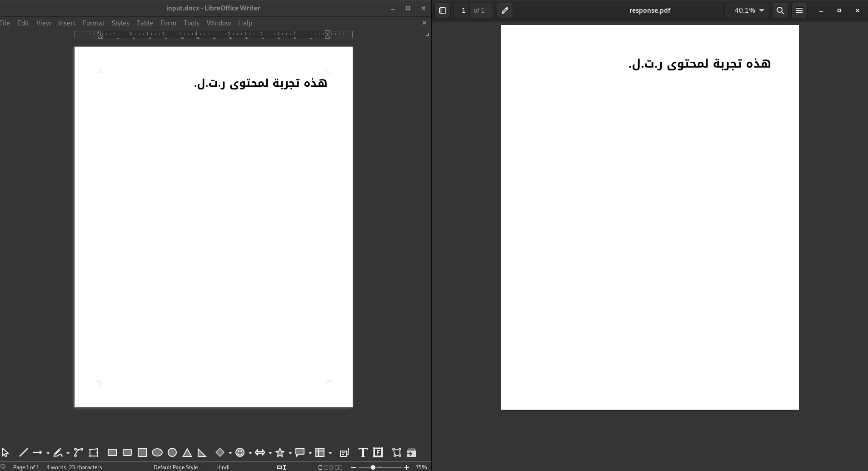Choose the Ellipse shape tool
This screenshot has height=471, width=868.
coord(157,452)
